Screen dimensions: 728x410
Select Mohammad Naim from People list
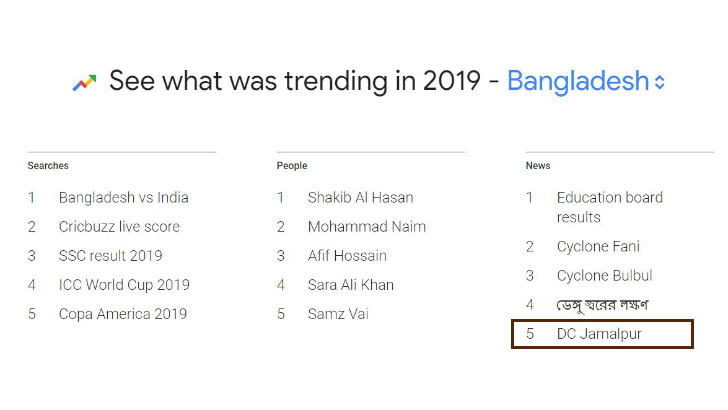coord(367,227)
